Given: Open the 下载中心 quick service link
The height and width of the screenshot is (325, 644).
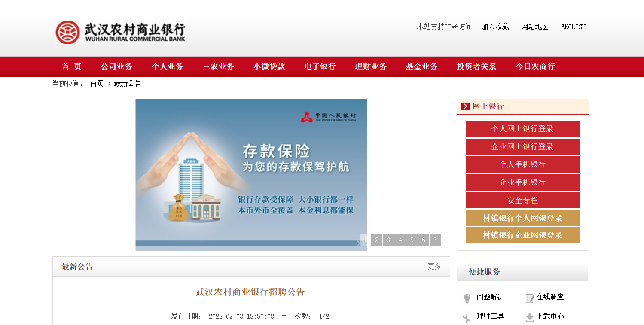Looking at the screenshot, I should pos(550,316).
